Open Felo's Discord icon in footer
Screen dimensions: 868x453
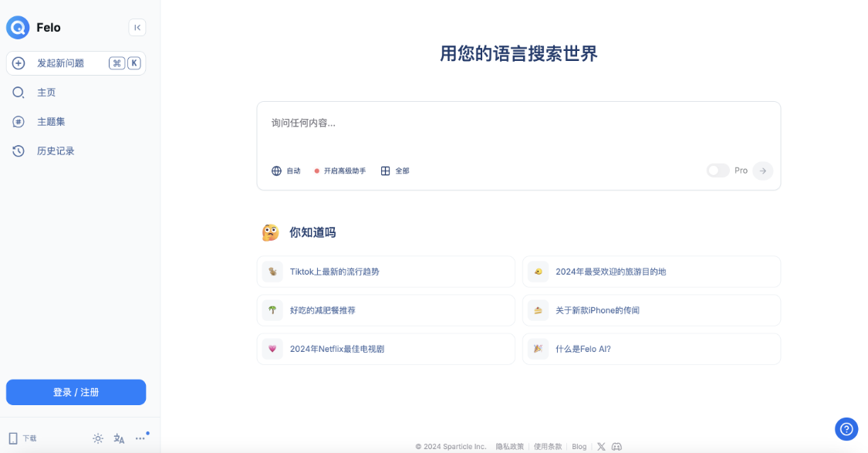(x=616, y=446)
